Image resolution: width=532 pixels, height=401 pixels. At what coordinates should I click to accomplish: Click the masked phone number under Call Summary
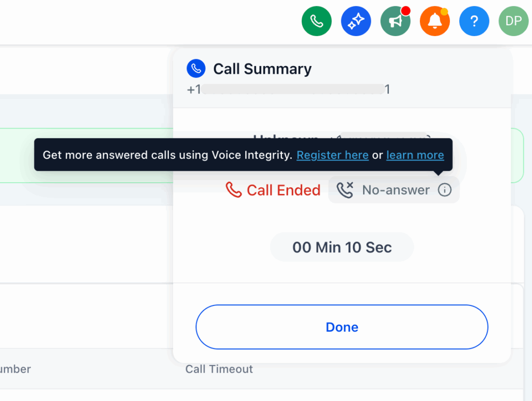288,89
